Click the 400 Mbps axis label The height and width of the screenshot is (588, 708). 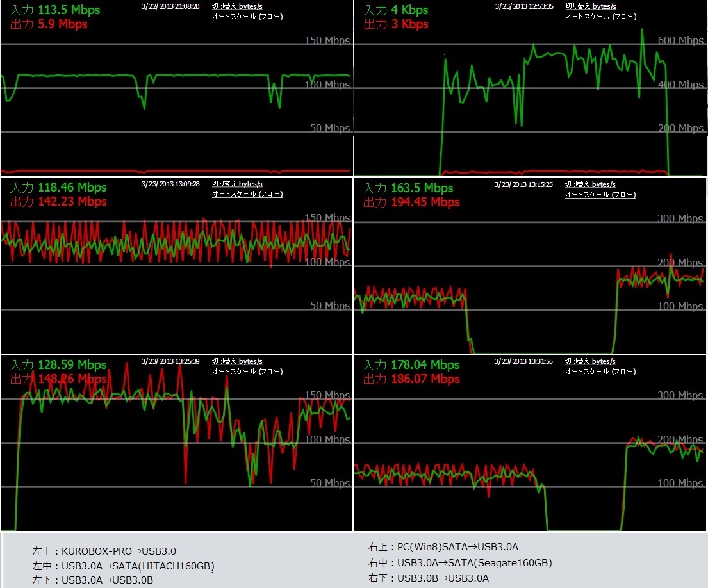(x=680, y=85)
